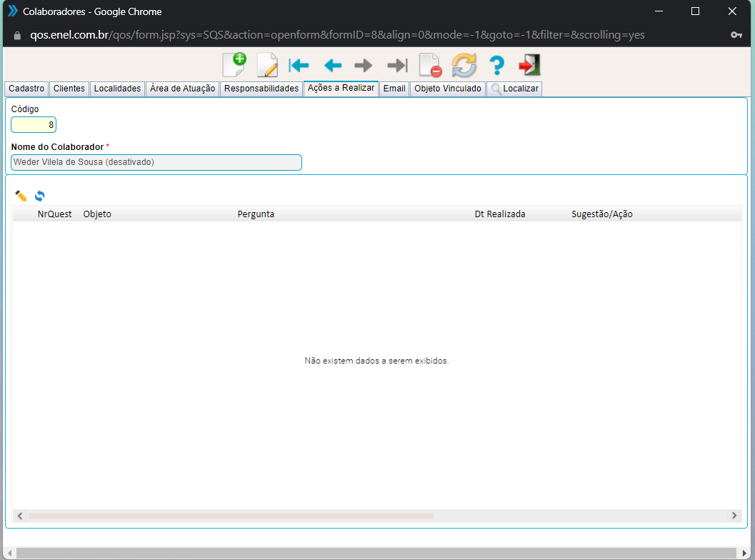Switch to the Cadastro tab
This screenshot has width=755, height=560.
pos(26,89)
